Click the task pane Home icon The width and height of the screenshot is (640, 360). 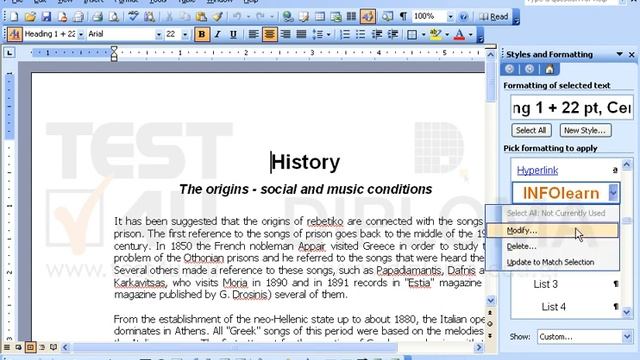tap(549, 69)
